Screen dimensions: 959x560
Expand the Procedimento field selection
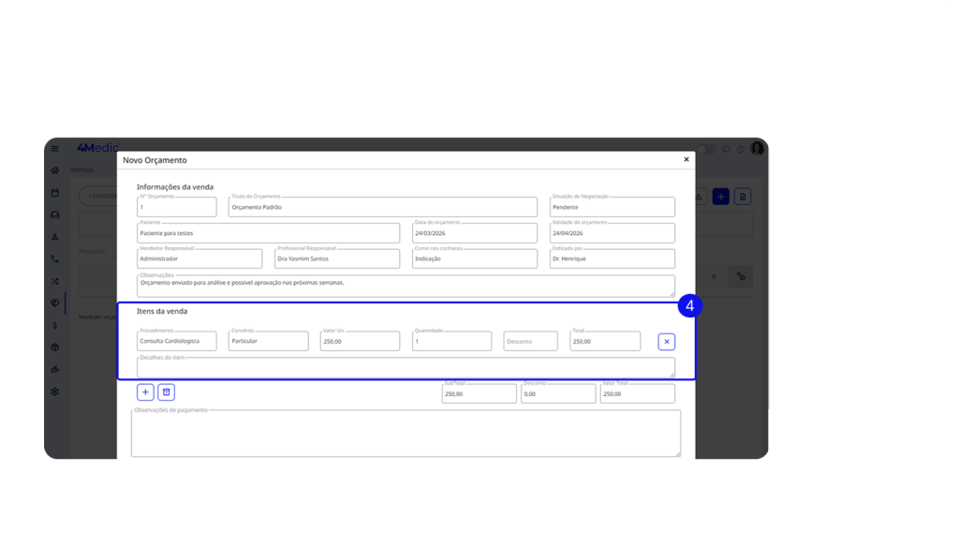click(176, 342)
